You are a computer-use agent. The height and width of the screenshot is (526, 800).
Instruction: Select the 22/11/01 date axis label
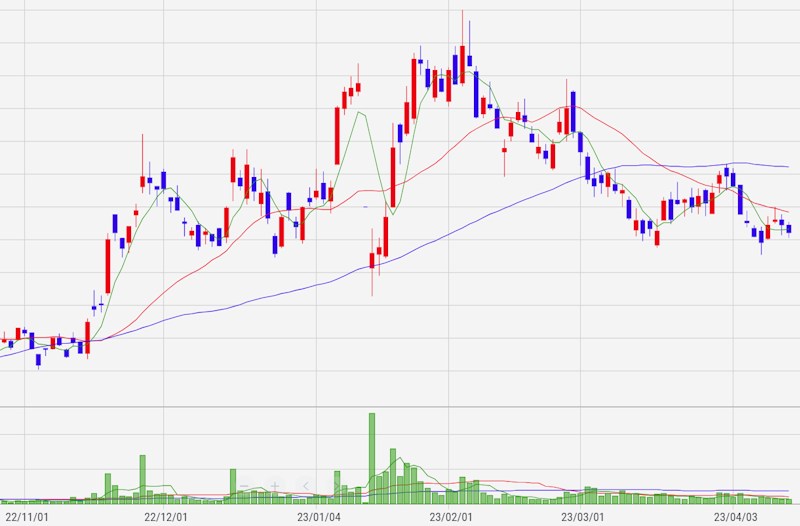[27, 517]
